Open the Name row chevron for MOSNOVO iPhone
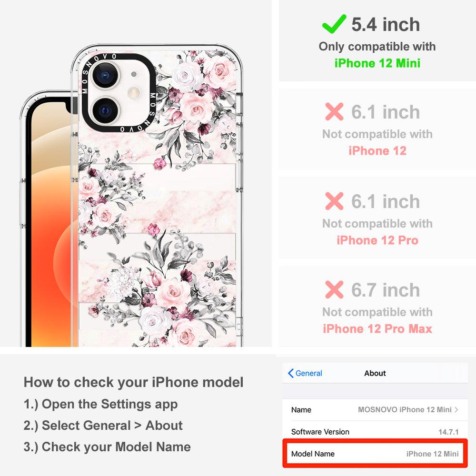This screenshot has height=476, width=476. (x=456, y=409)
